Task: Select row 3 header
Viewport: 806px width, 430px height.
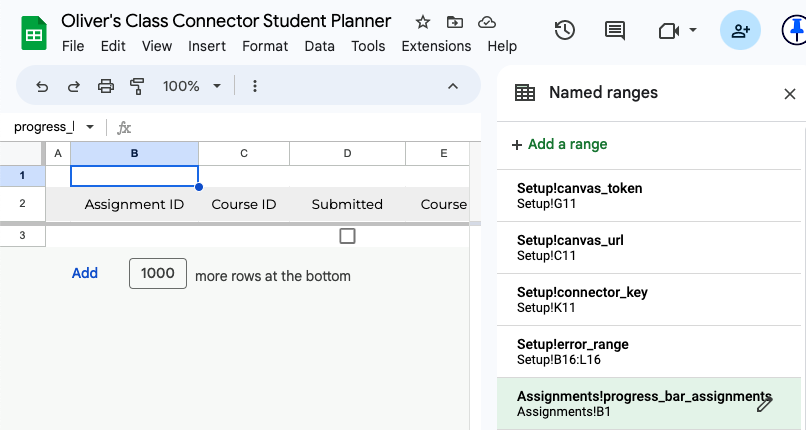Action: pyautogui.click(x=22, y=236)
